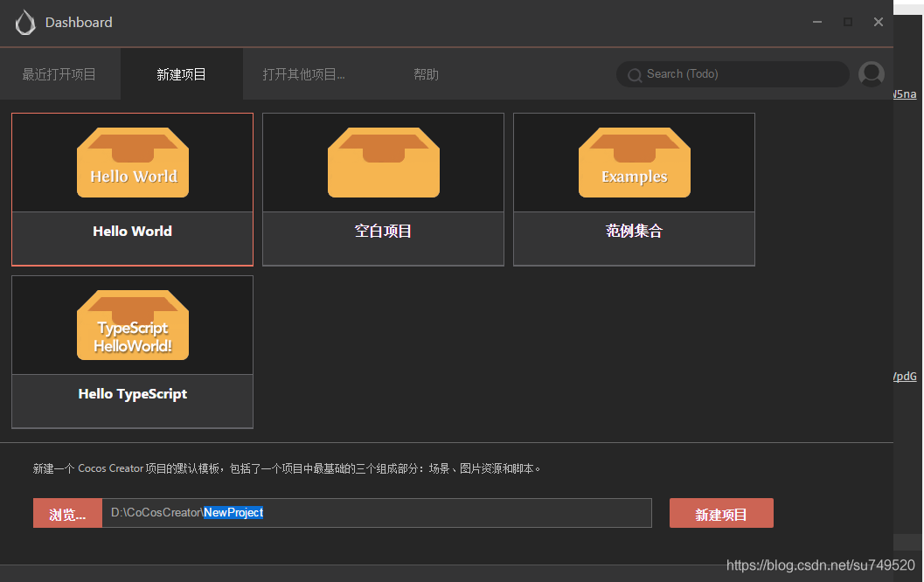Choose the Hello TypeScript card label

pos(133,393)
